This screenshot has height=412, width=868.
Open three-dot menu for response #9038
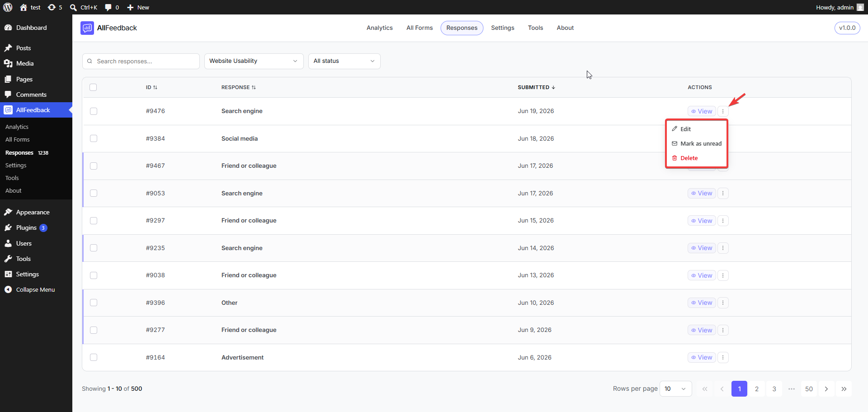[x=723, y=275]
